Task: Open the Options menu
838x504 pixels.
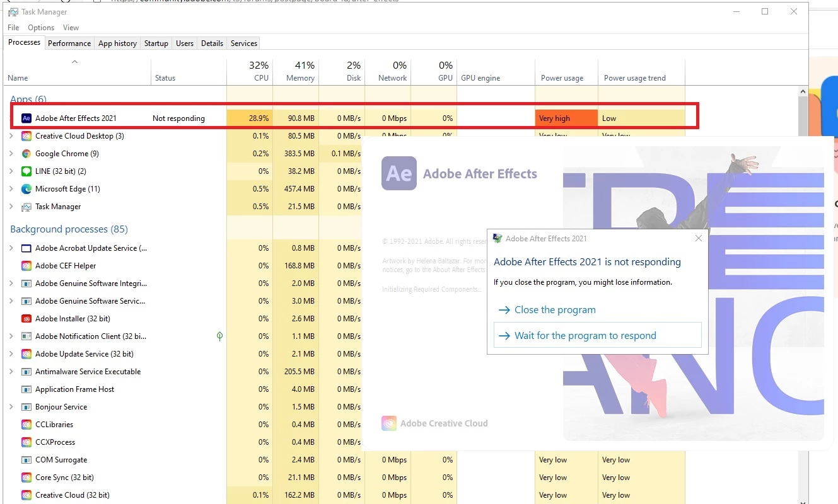Action: [41, 28]
